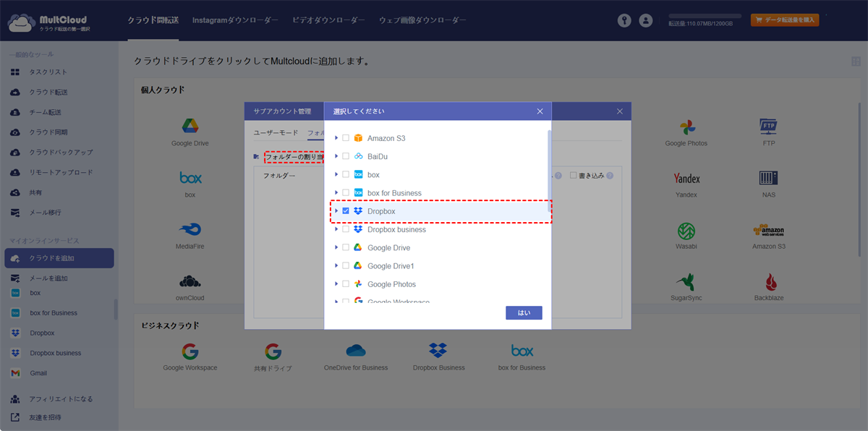Expand the Google Drive1 tree node
The image size is (868, 431).
point(336,266)
